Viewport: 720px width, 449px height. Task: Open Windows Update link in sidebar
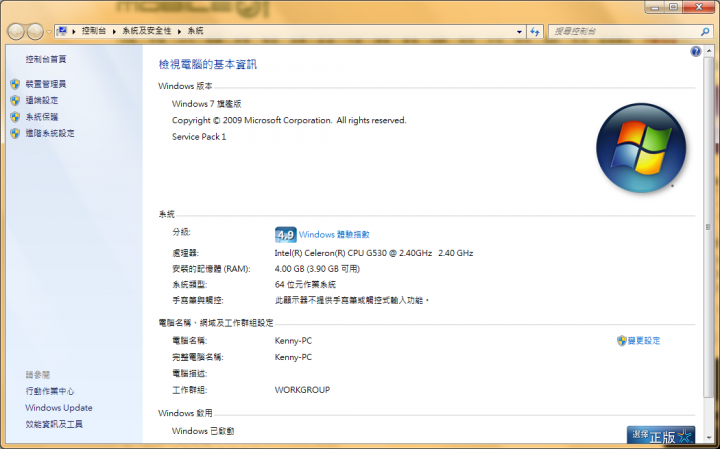(x=59, y=408)
